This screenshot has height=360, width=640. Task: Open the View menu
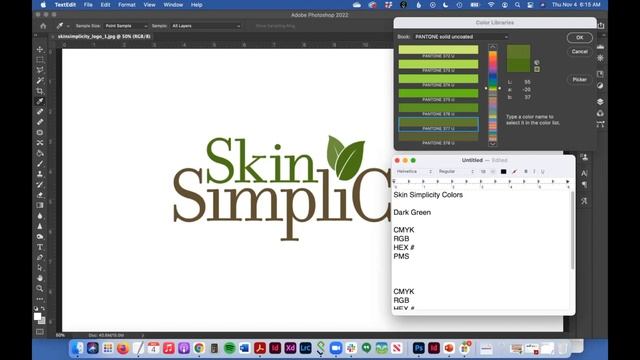point(149,5)
